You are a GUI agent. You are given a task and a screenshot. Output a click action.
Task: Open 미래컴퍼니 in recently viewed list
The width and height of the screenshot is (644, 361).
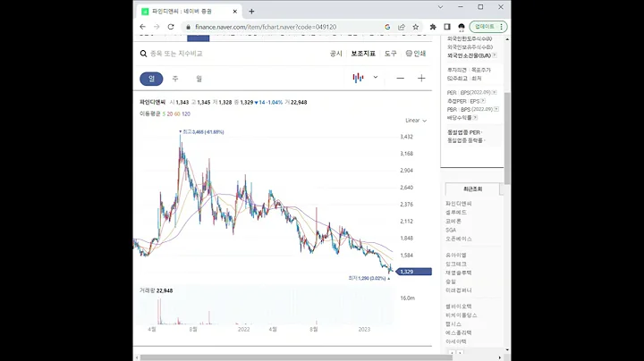pos(459,290)
